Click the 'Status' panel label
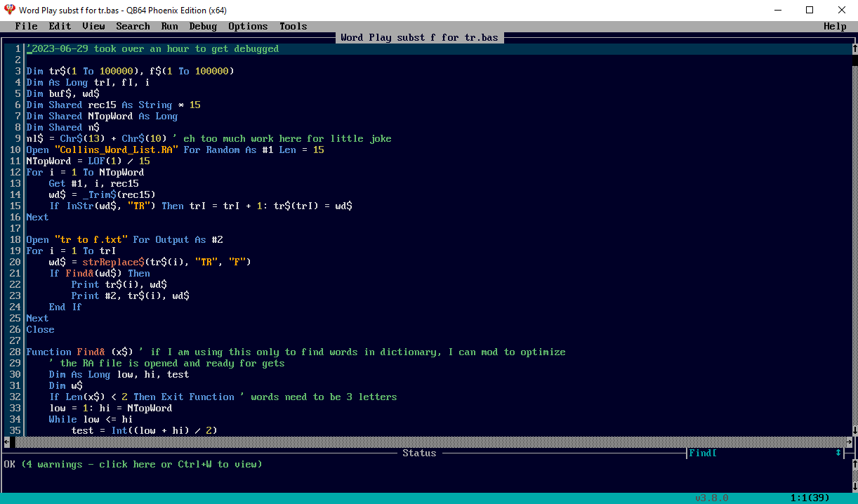The image size is (858, 504). 419,453
